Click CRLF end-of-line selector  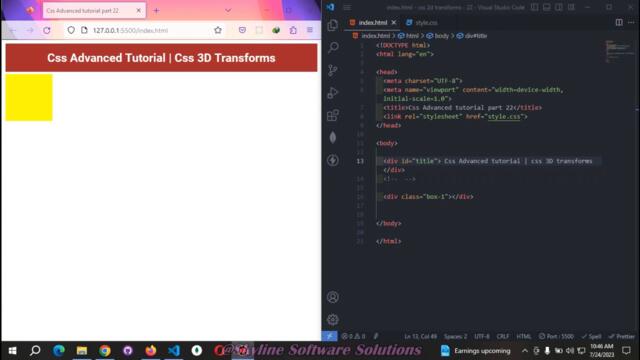click(x=503, y=336)
